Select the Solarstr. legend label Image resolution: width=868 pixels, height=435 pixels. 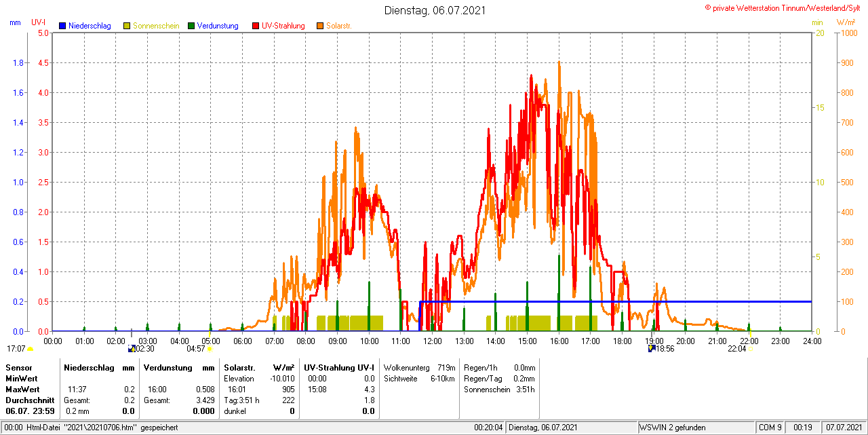coord(339,26)
